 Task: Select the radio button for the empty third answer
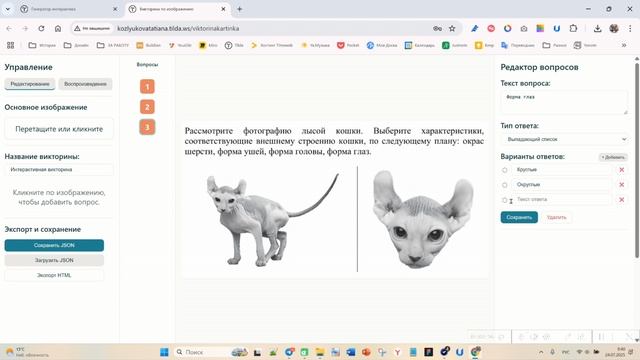point(505,200)
